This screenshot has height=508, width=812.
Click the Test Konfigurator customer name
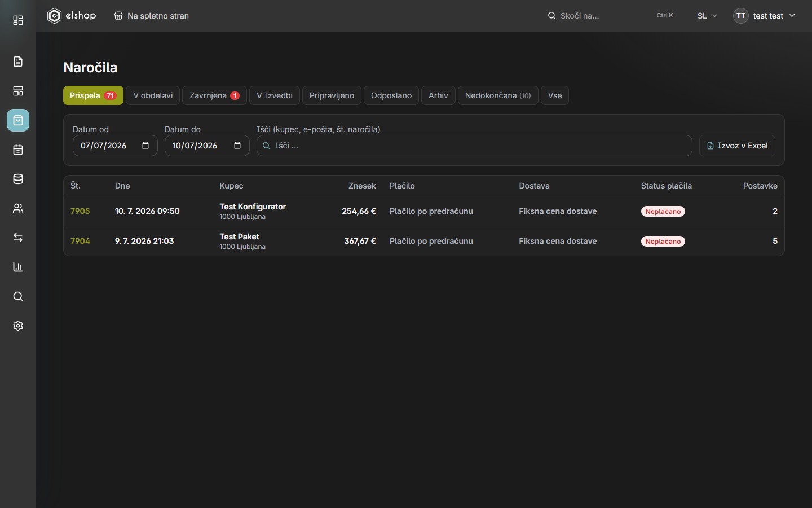point(253,207)
